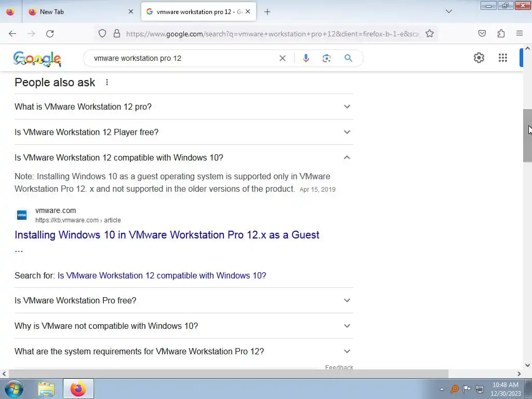
Task: Open People also ask options menu
Action: (x=107, y=82)
